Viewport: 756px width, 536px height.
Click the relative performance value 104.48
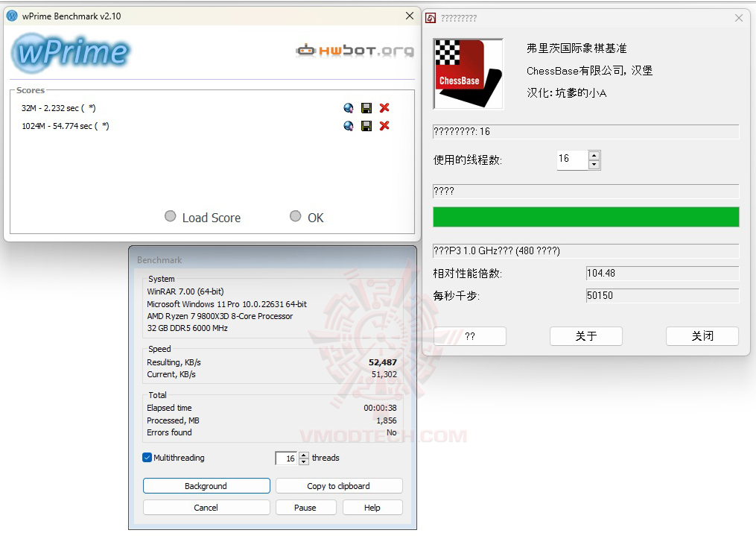pos(662,273)
